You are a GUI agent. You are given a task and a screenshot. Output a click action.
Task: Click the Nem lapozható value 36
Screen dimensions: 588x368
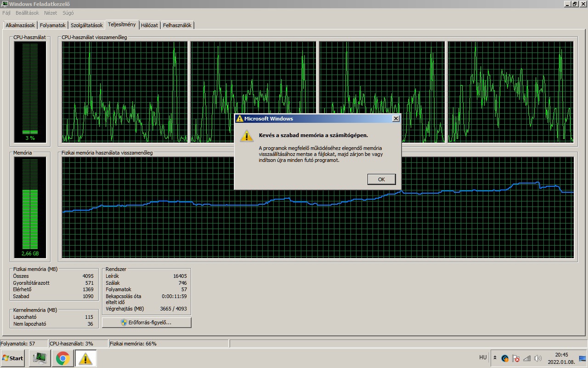(x=90, y=324)
